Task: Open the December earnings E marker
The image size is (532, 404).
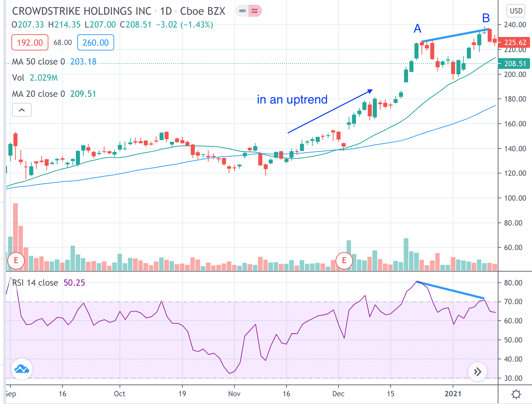Action: [344, 260]
